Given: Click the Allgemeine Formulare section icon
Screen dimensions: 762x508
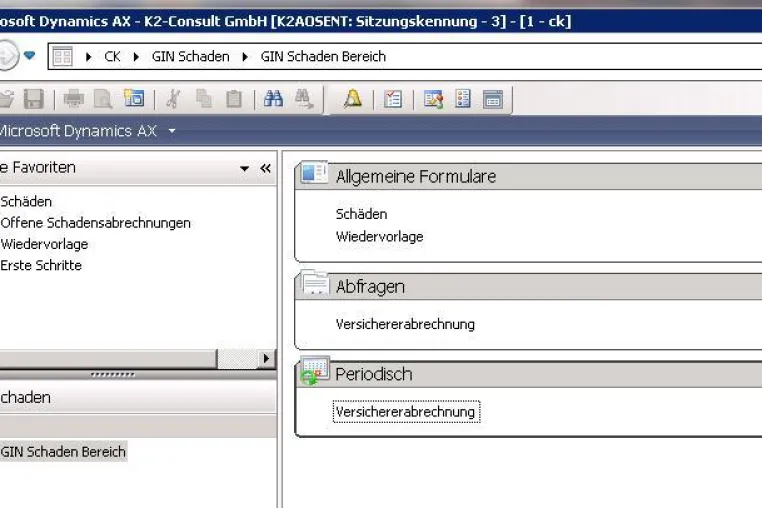Looking at the screenshot, I should click(313, 172).
